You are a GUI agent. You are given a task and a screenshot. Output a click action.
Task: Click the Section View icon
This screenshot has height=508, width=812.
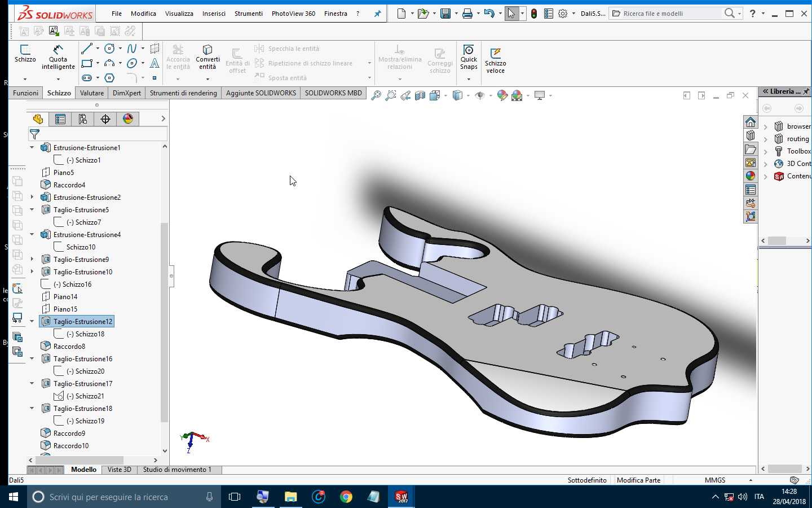[420, 95]
